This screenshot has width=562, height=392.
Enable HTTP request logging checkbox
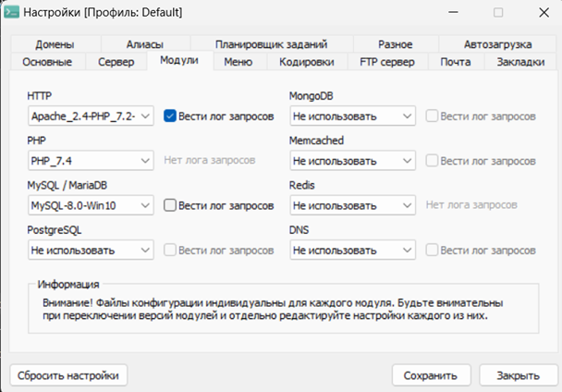(170, 116)
